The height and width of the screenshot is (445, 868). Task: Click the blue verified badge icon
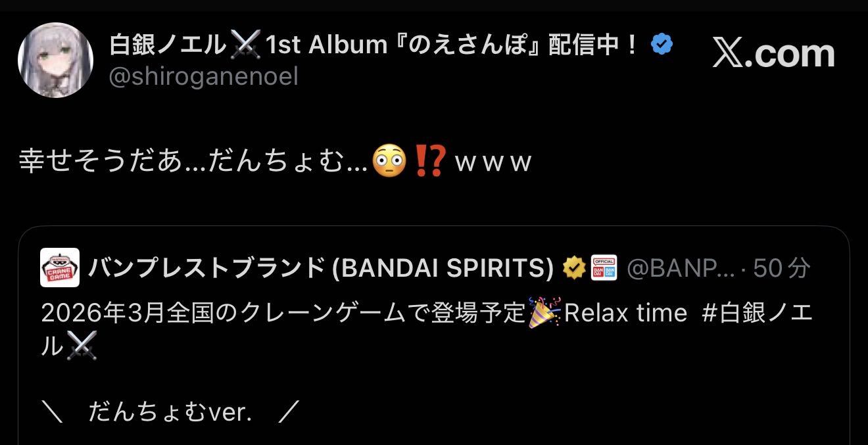pyautogui.click(x=662, y=45)
